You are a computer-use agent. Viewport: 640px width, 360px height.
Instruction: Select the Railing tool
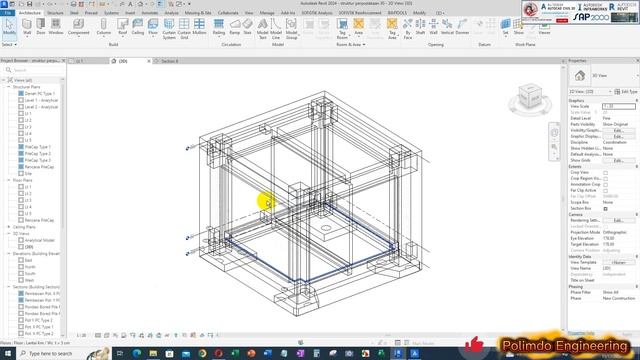(x=219, y=27)
